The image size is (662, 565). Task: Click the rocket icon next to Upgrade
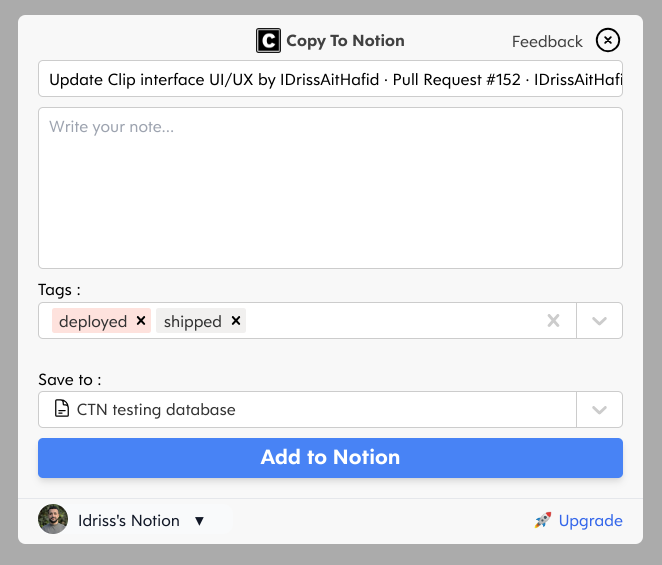543,520
